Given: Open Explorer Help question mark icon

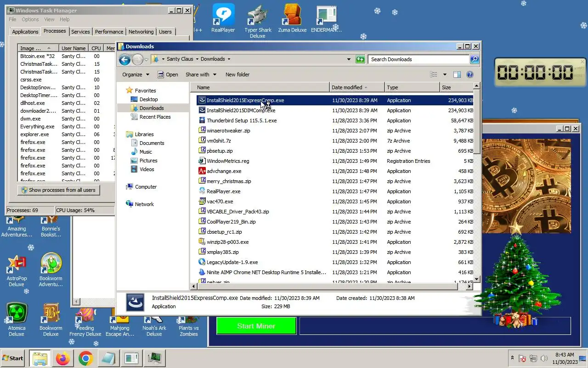Looking at the screenshot, I should tap(470, 75).
